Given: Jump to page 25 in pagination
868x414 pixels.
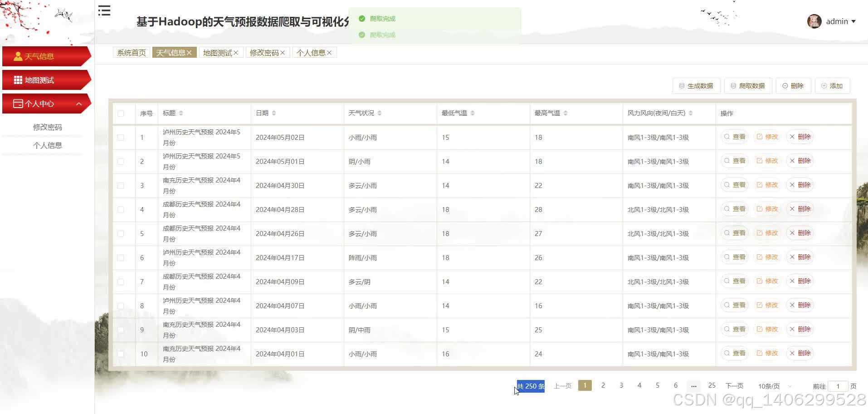Looking at the screenshot, I should point(712,385).
